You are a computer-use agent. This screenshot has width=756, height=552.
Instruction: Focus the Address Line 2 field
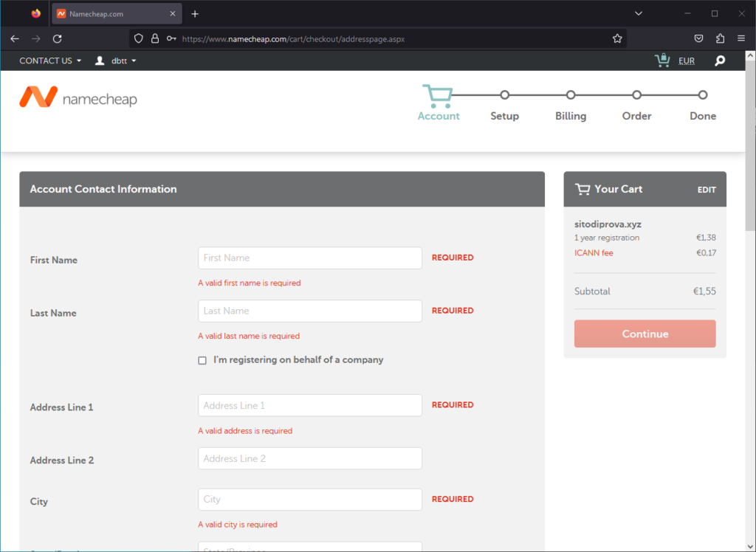(x=310, y=458)
